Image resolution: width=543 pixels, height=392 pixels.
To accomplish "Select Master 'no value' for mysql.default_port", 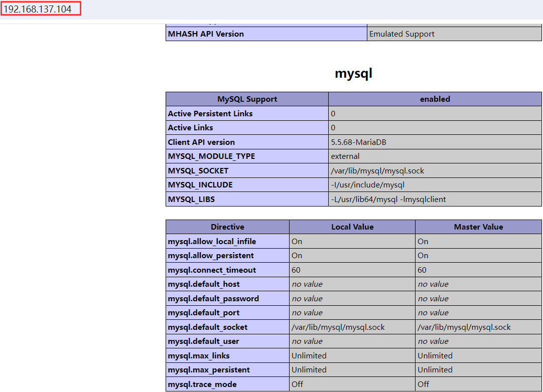I will pyautogui.click(x=479, y=313).
